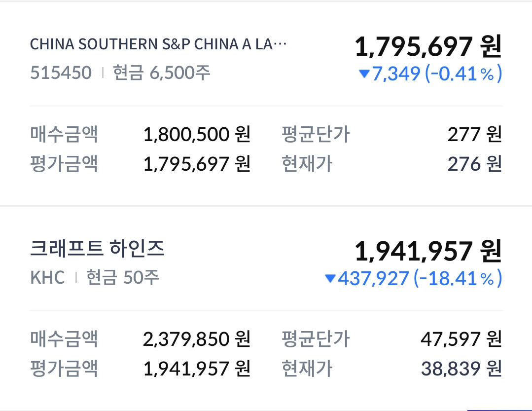This screenshot has width=532, height=411.
Task: Click the bold 1,795,697 원 total at top
Action: (427, 47)
